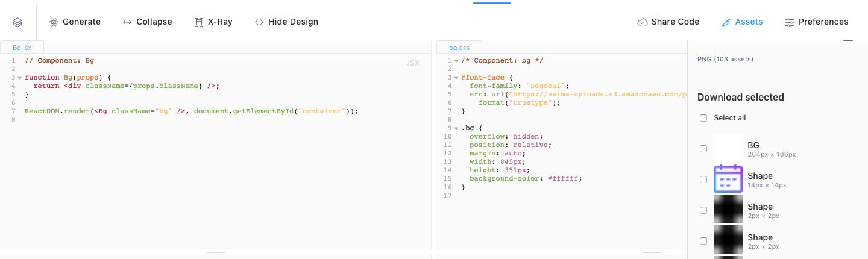Click the vertical splitter between code panes
This screenshot has width=868, height=259.
click(433, 251)
